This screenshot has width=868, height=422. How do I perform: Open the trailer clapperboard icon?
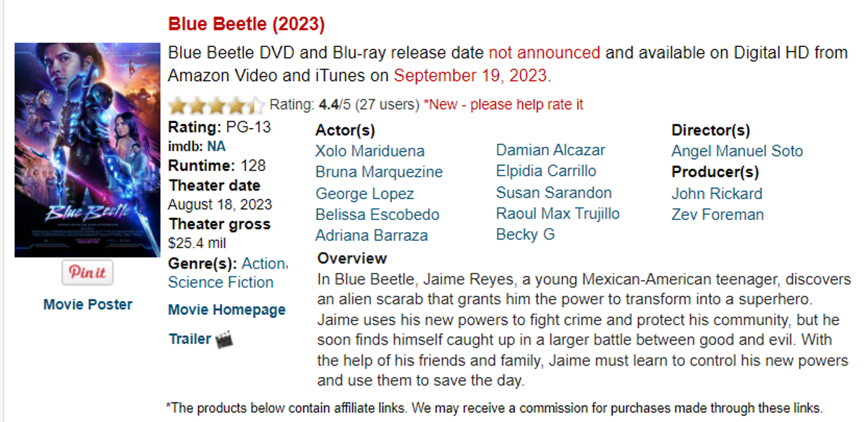click(225, 339)
